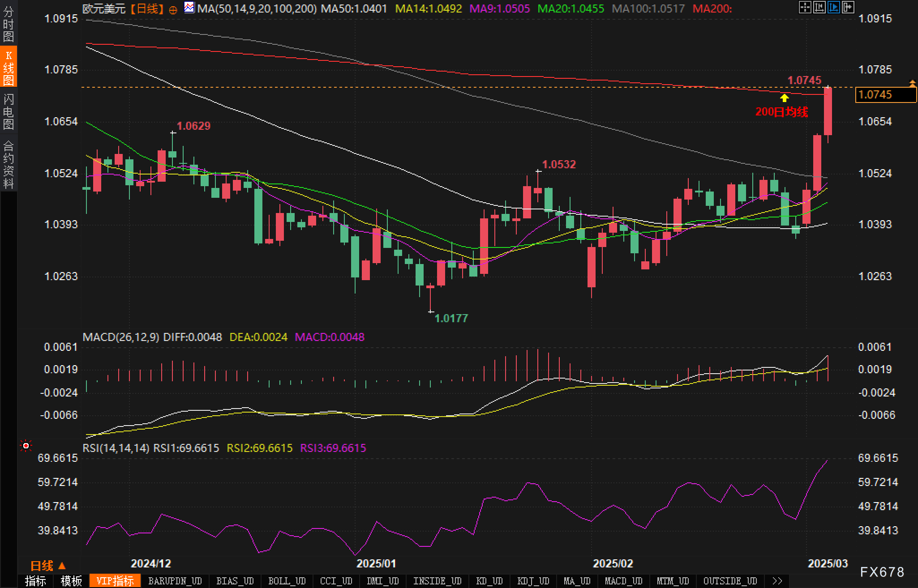Image resolution: width=918 pixels, height=588 pixels.
Task: Click the second chart layout icon
Action: [819, 7]
